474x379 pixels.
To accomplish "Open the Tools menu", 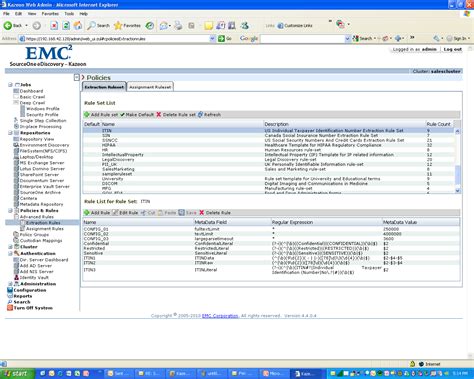I will (69, 14).
